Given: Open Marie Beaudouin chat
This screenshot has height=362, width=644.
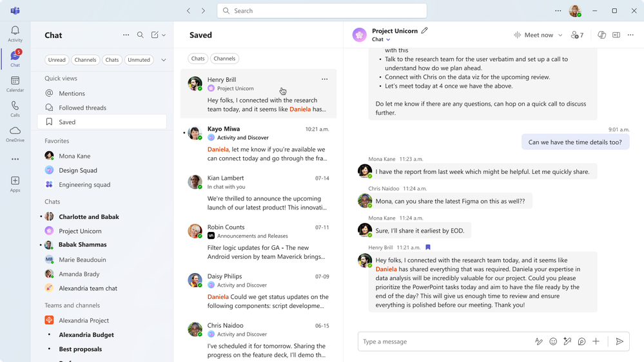Looking at the screenshot, I should click(x=102, y=260).
